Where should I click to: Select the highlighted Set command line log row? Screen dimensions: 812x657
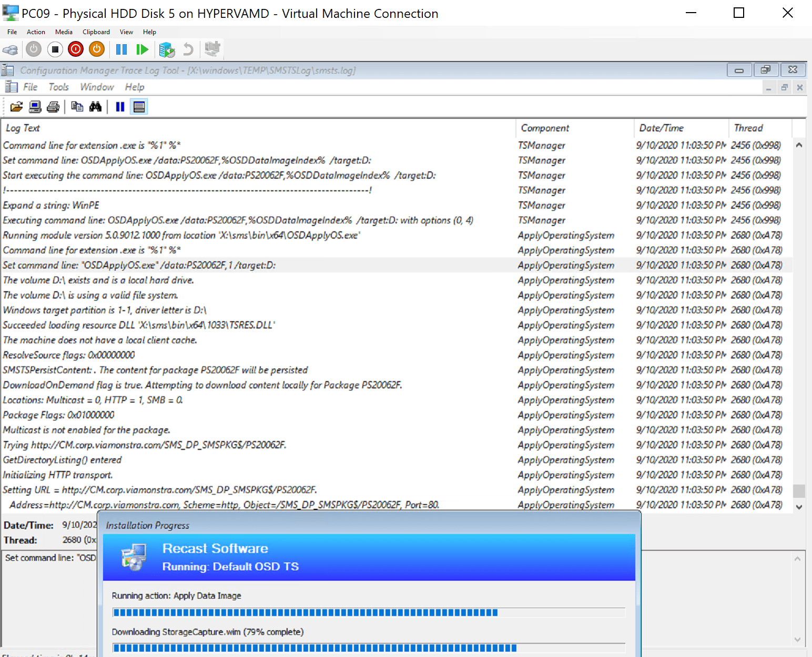(x=210, y=265)
